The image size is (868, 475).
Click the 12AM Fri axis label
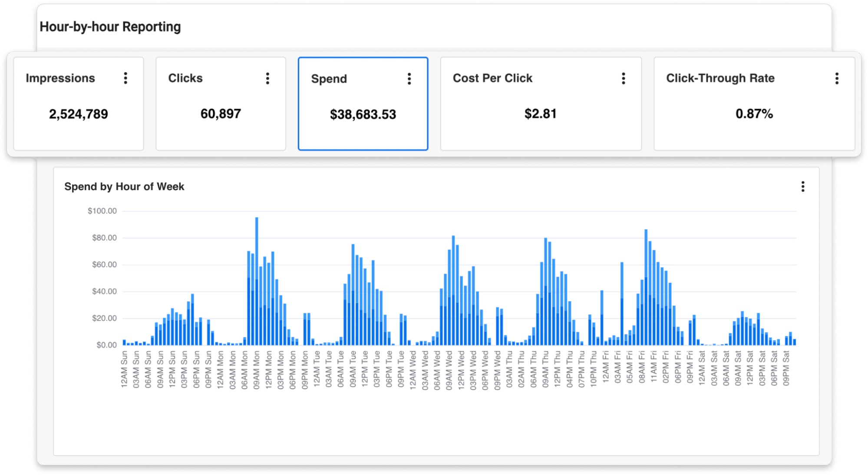606,367
